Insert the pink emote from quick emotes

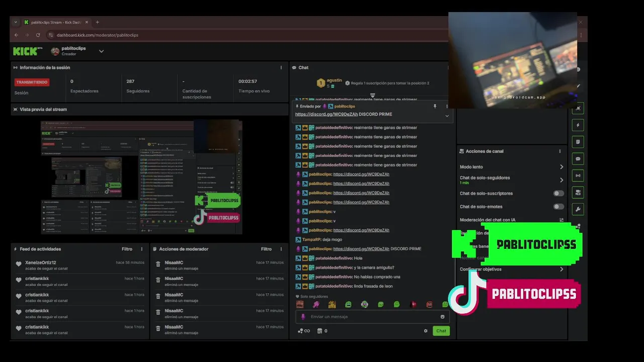point(316,304)
